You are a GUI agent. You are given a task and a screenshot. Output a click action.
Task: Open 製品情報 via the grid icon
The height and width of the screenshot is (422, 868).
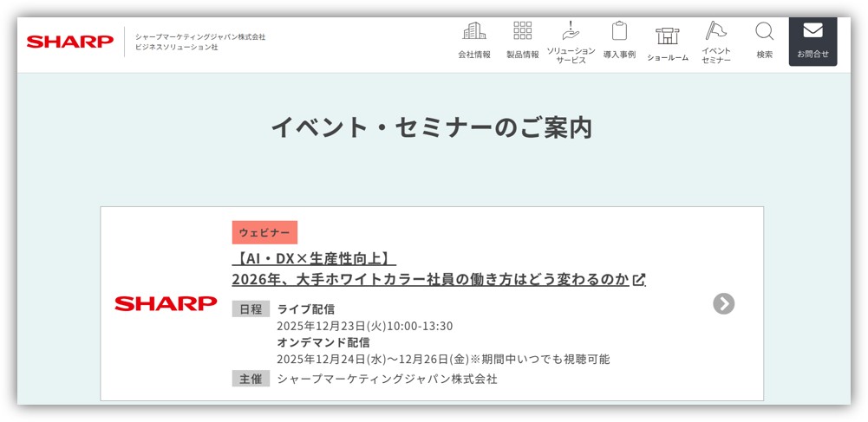523,31
